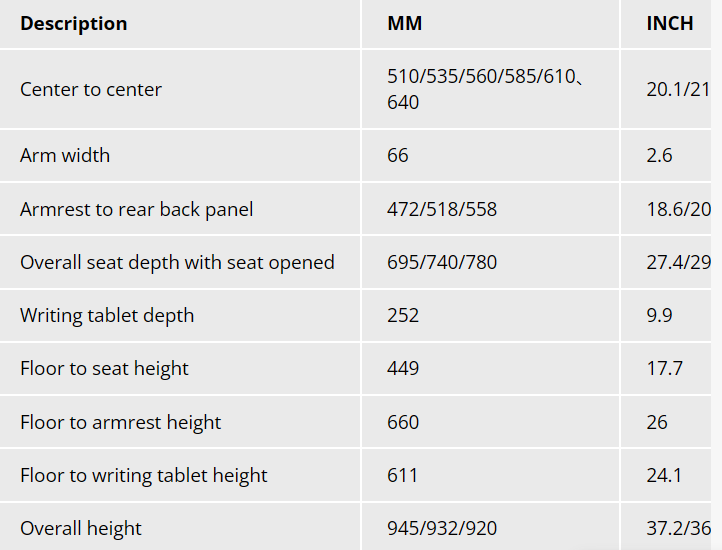Click the MM column header

click(x=405, y=23)
